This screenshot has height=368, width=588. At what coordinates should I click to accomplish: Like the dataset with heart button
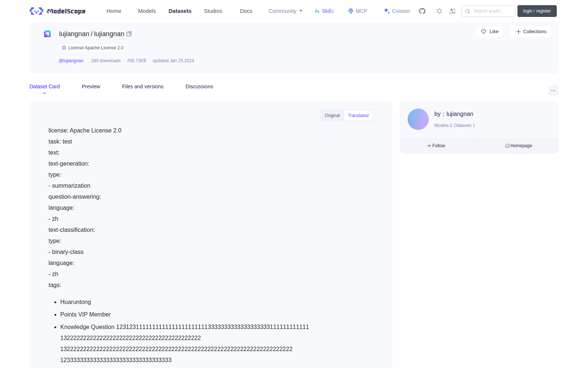489,32
